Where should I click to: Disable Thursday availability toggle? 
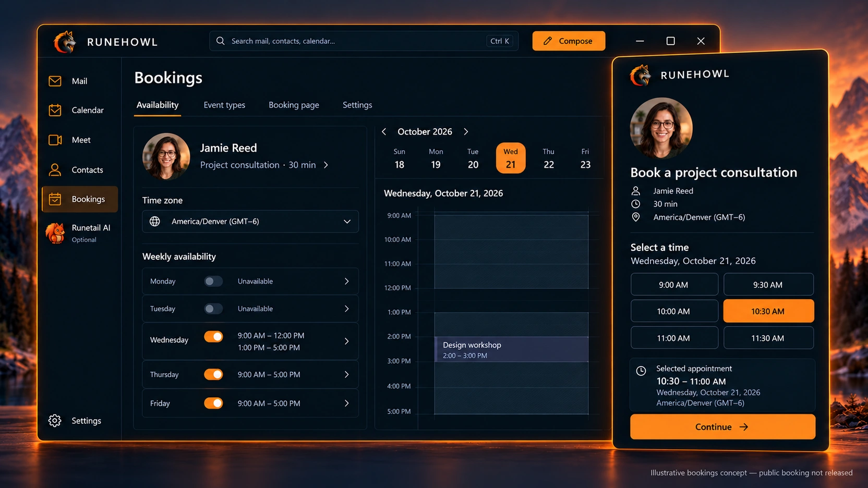click(213, 374)
